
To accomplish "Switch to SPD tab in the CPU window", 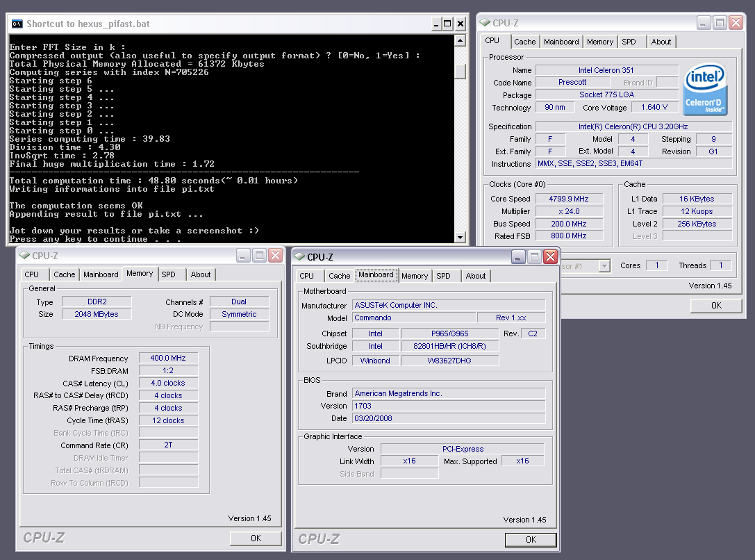I will click(x=629, y=42).
